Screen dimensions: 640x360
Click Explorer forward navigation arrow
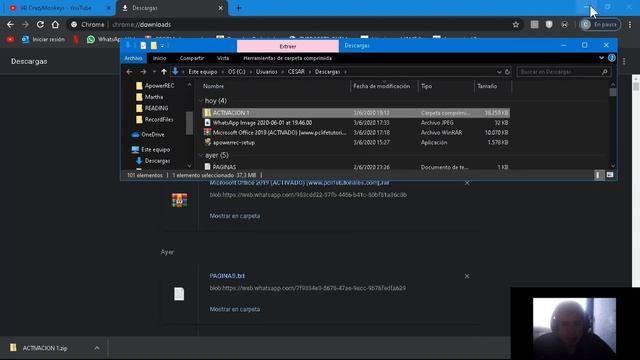coord(143,72)
